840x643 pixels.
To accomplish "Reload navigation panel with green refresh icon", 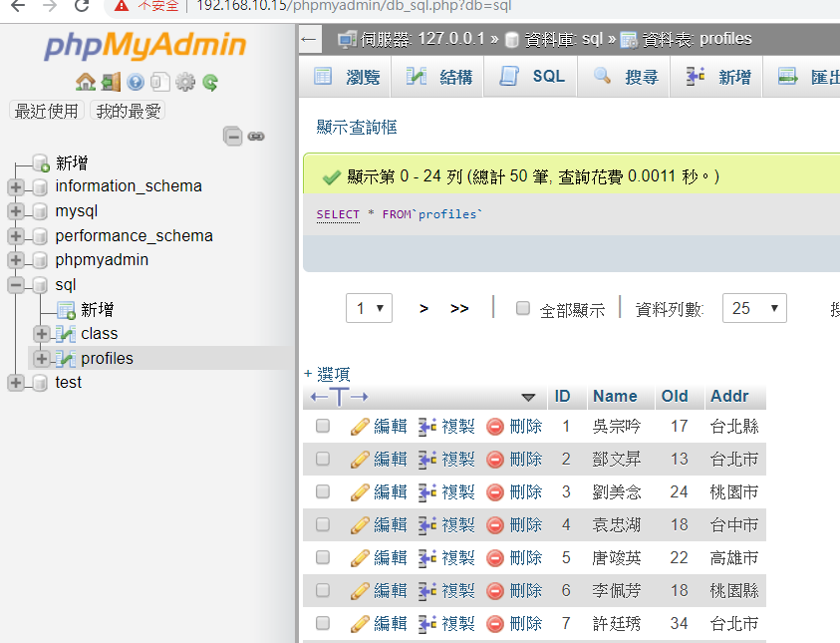I will click(x=210, y=82).
